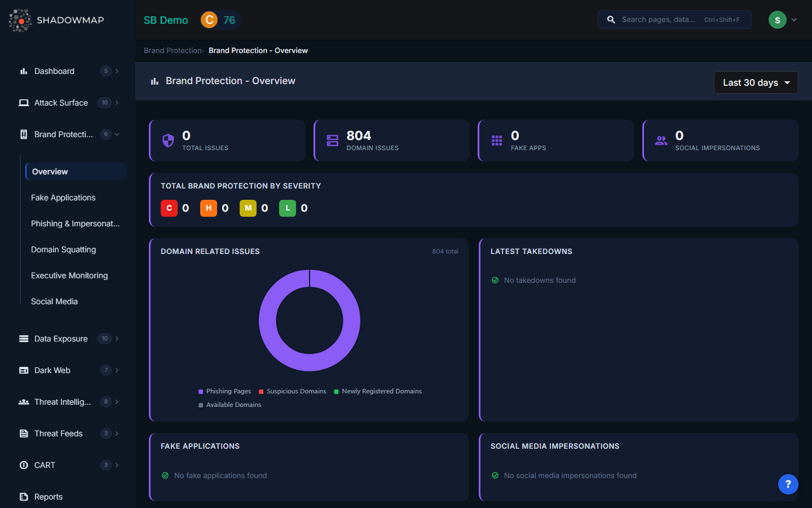The width and height of the screenshot is (812, 508).
Task: Click the Brand Protection breadcrumb link
Action: (x=172, y=50)
